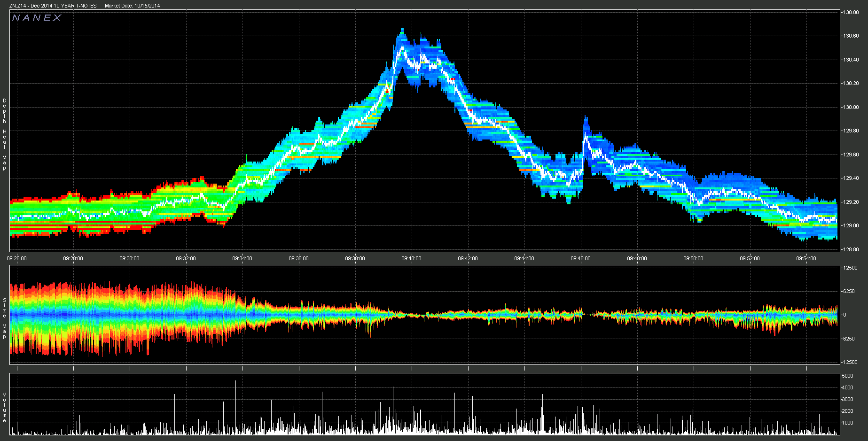Viewport: 868px width, 441px height.
Task: Click the 09:38:00 time axis label
Action: point(355,258)
